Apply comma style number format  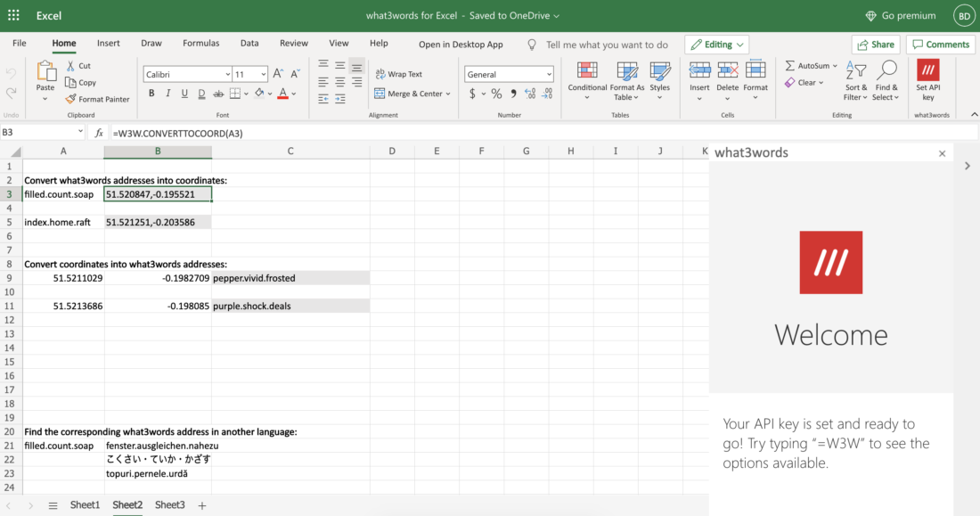[x=513, y=94]
